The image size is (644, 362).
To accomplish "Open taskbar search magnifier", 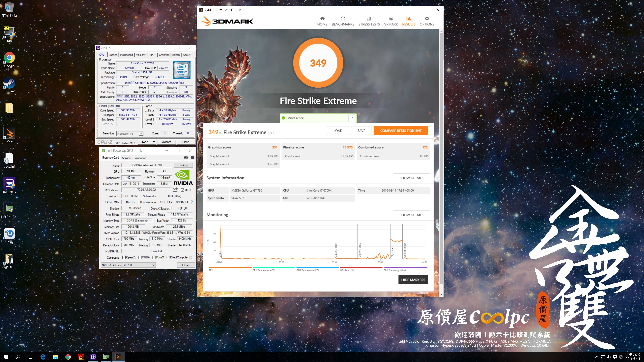I will tap(18, 357).
